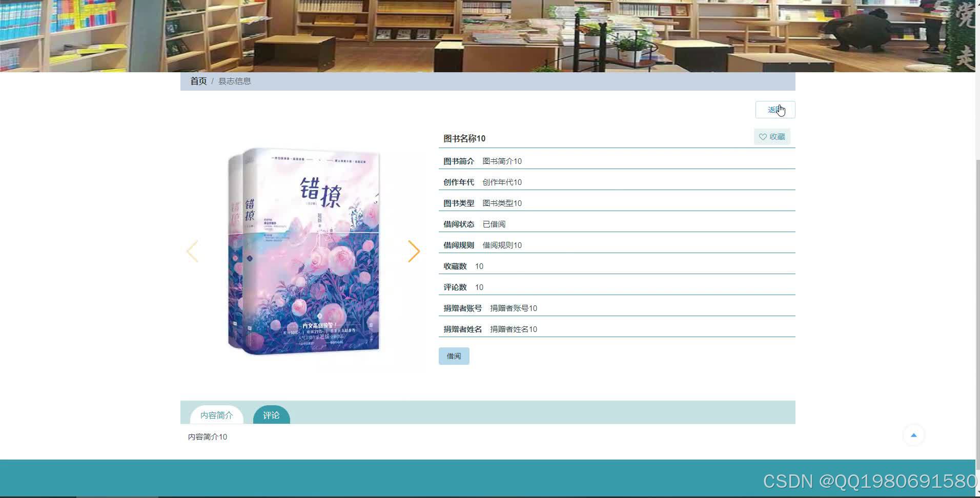Click the back-to-top arrow button

(914, 434)
